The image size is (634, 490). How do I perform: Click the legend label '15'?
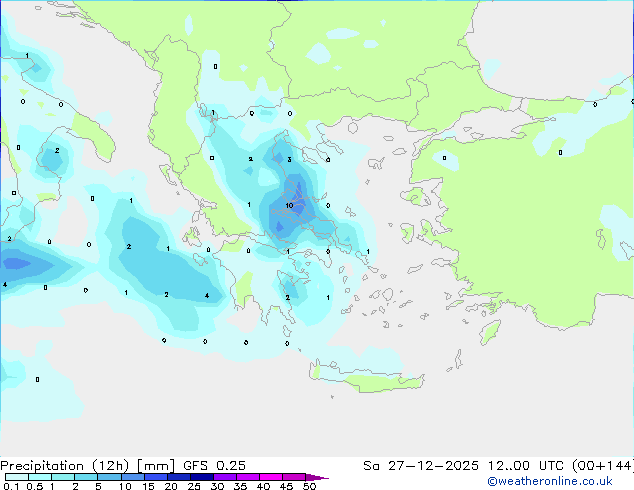click(x=148, y=486)
